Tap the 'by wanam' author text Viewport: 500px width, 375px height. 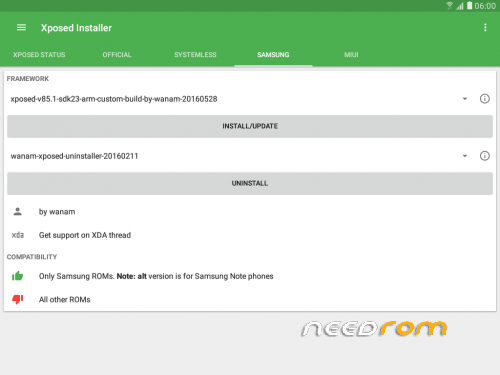(x=57, y=212)
